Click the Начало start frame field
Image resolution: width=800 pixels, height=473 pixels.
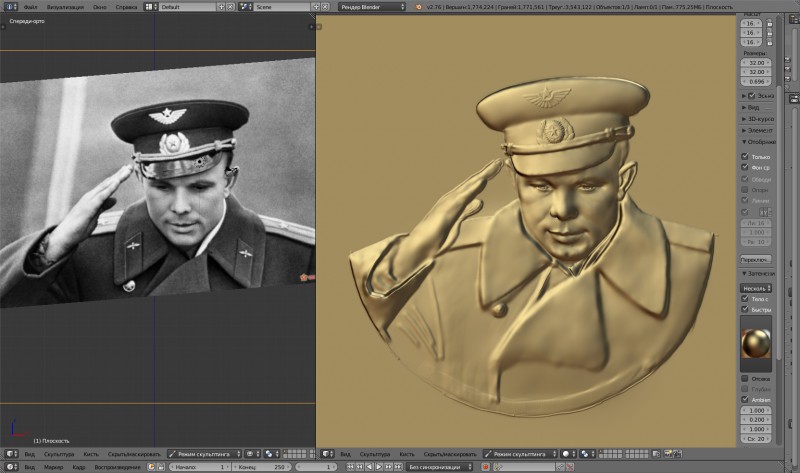point(200,467)
